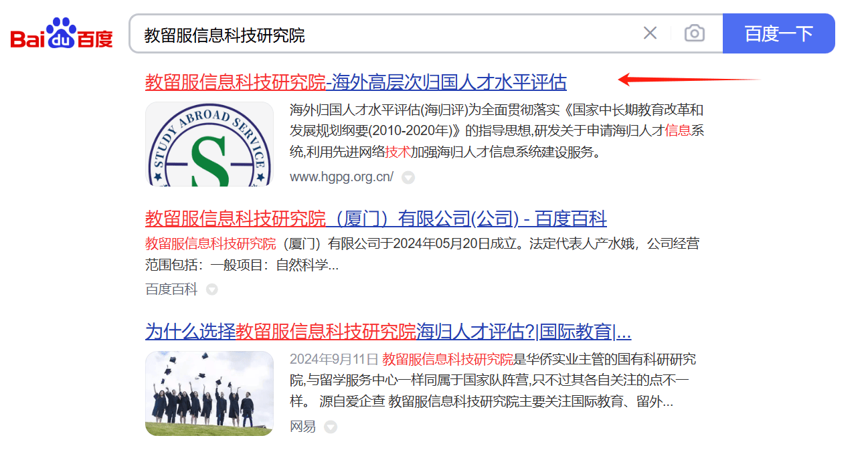Image resolution: width=868 pixels, height=458 pixels.
Task: Expand the dropdown arrow next to 网易
Action: click(x=331, y=427)
